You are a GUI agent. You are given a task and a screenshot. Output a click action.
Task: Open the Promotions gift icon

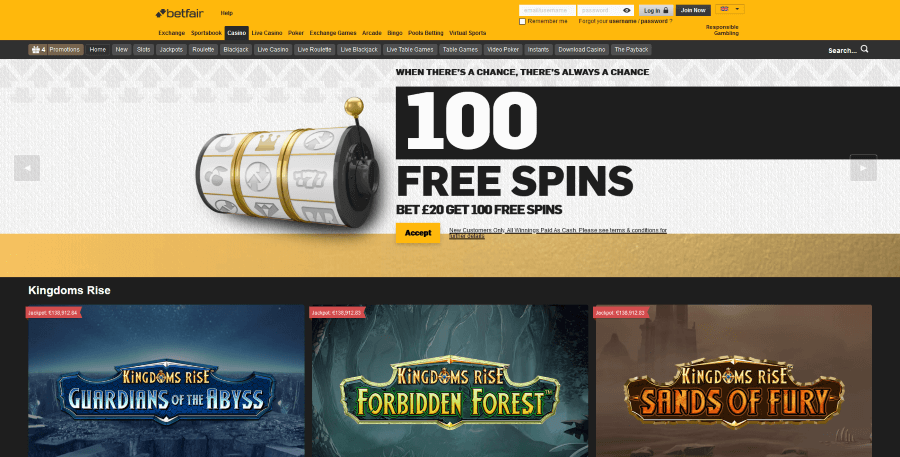(35, 50)
